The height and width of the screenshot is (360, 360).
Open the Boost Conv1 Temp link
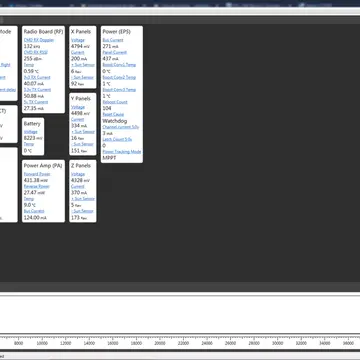119,65
